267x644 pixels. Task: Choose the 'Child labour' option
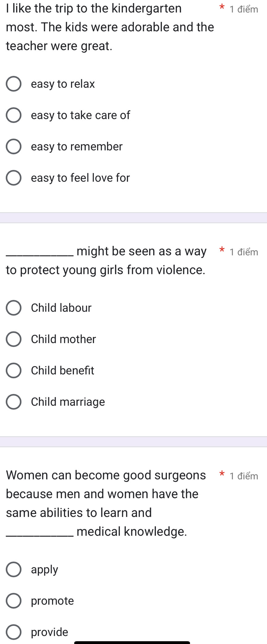14,308
